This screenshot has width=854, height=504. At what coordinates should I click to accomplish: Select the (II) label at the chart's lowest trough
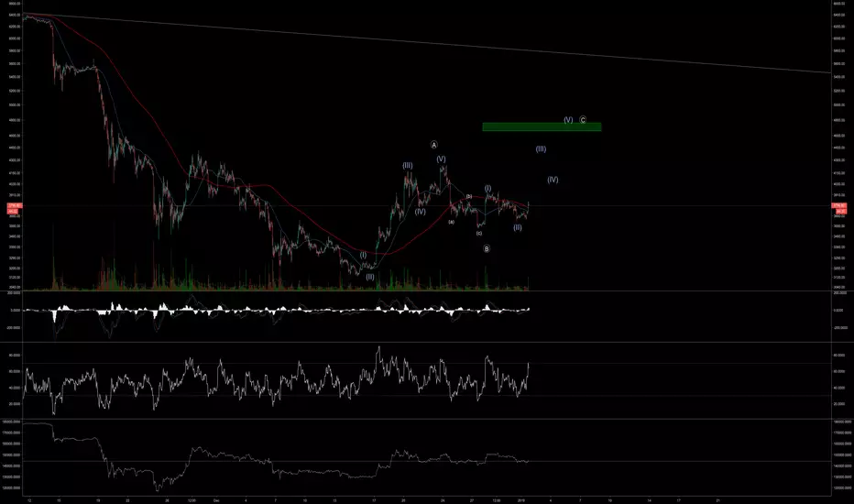point(370,277)
